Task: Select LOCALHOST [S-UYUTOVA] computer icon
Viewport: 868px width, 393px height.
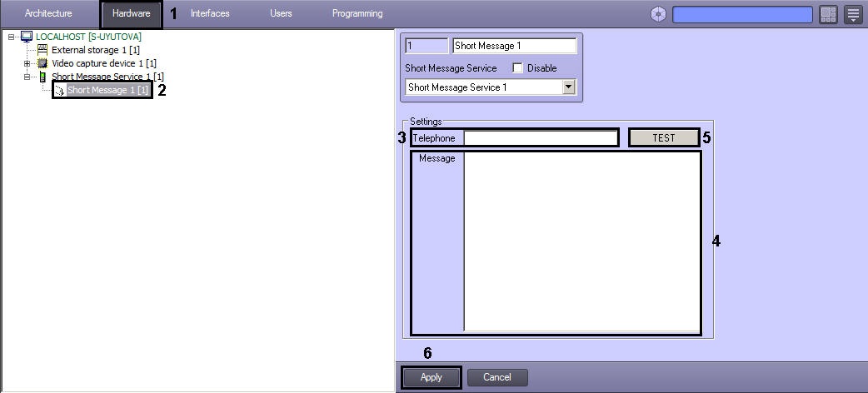Action: (27, 37)
